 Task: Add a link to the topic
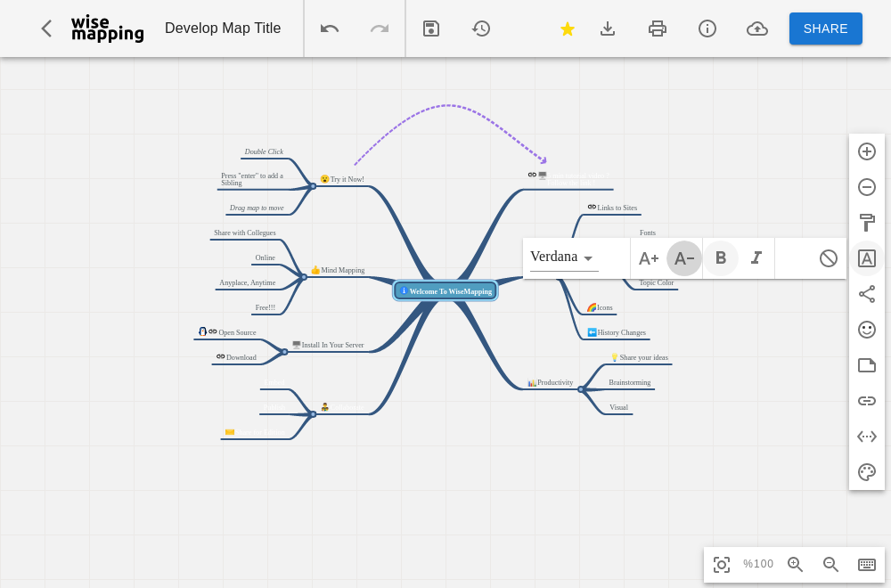[x=867, y=401]
